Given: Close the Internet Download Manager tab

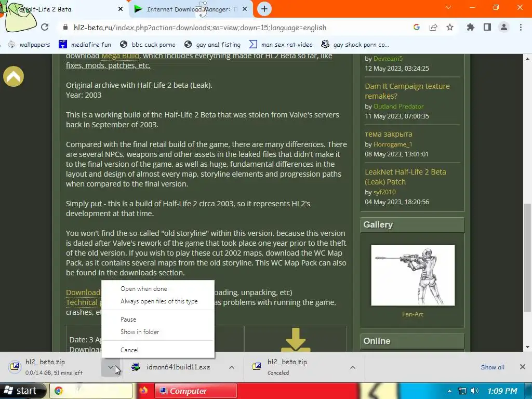Looking at the screenshot, I should 245,9.
